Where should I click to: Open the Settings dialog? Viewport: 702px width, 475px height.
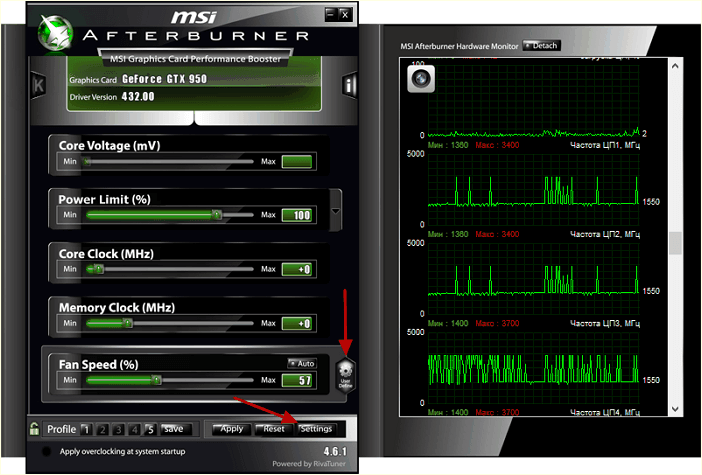pyautogui.click(x=316, y=429)
